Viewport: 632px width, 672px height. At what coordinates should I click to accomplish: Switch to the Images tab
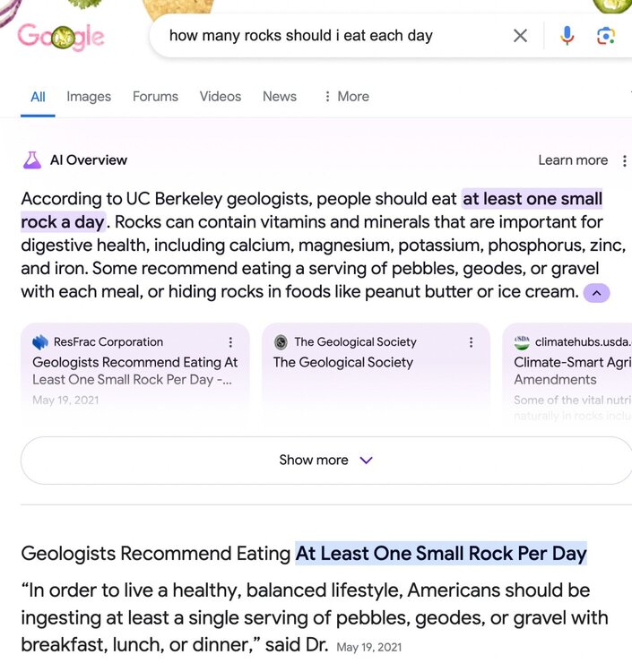89,97
